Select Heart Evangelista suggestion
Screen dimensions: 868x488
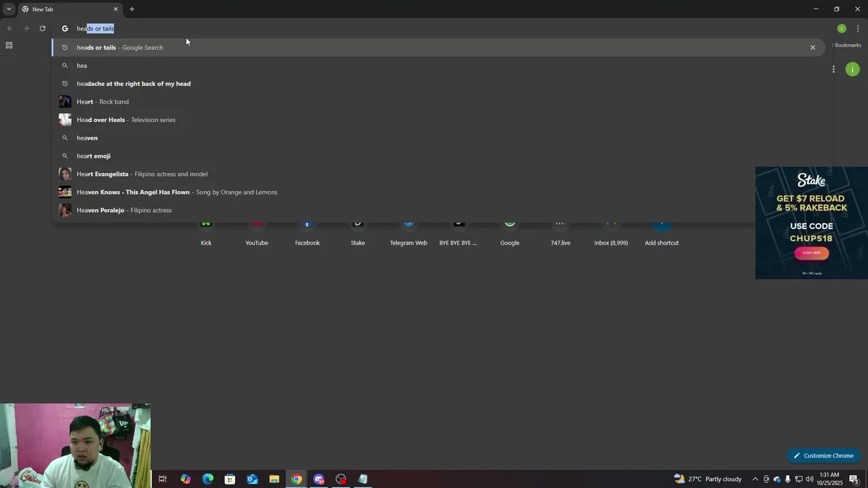pos(438,174)
